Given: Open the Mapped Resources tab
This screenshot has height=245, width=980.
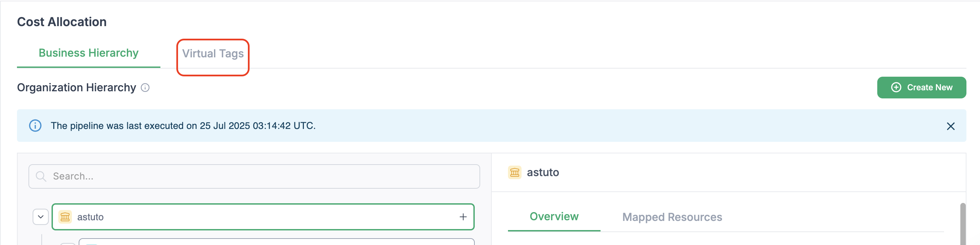Looking at the screenshot, I should pos(672,217).
